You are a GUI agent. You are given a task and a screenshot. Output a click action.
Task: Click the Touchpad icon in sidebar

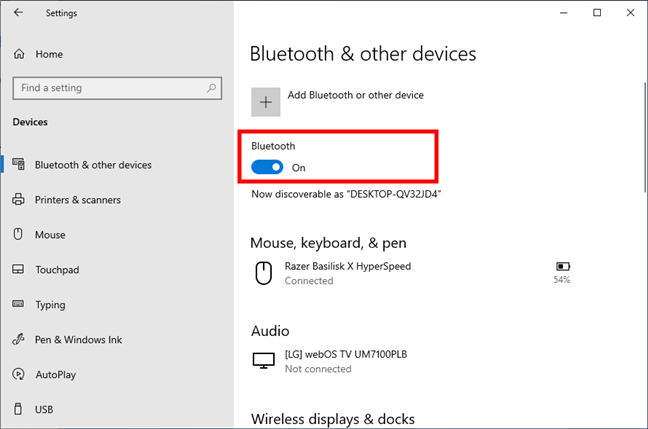pos(18,269)
